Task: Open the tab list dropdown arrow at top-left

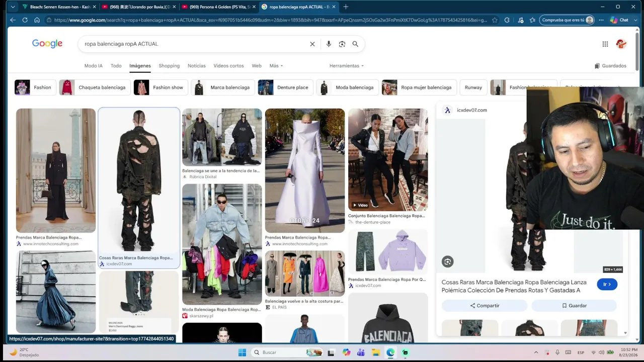Action: coord(13,7)
